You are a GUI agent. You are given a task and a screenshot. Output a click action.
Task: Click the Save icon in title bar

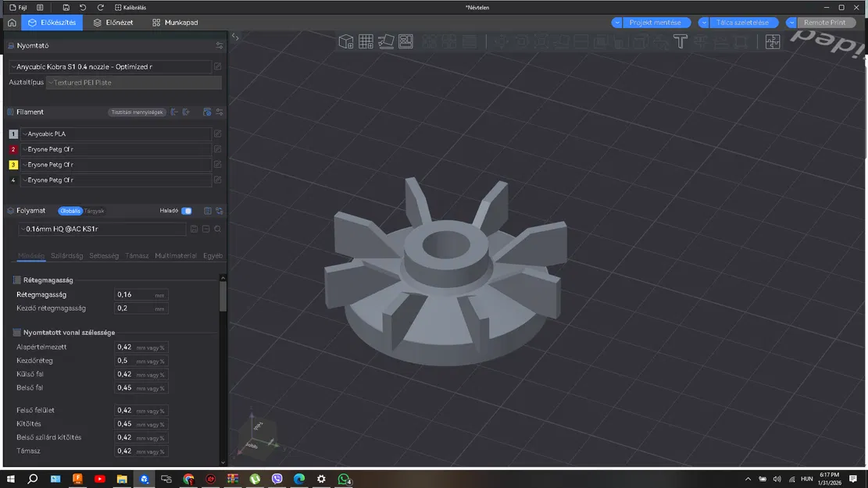pos(66,8)
